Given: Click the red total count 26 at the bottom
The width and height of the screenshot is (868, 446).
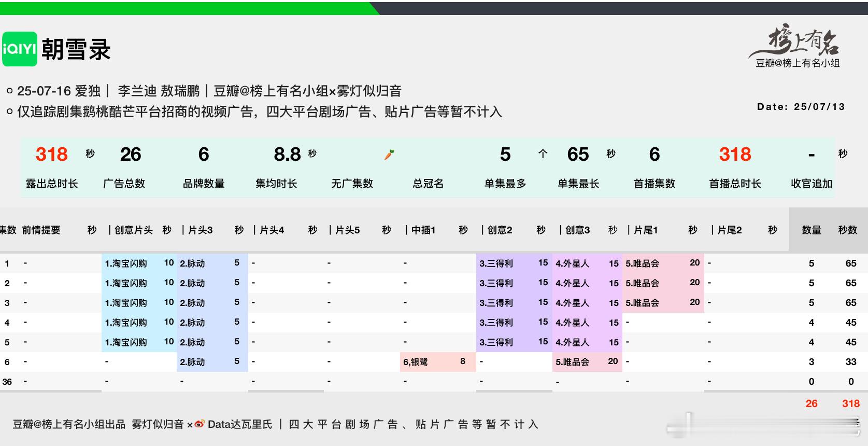Looking at the screenshot, I should (x=812, y=403).
